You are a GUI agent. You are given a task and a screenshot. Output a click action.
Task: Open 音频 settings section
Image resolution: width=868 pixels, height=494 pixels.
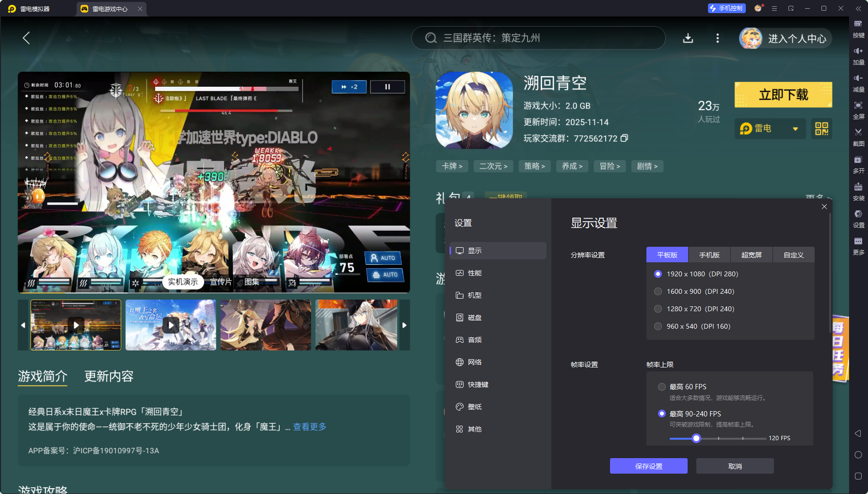tap(498, 340)
